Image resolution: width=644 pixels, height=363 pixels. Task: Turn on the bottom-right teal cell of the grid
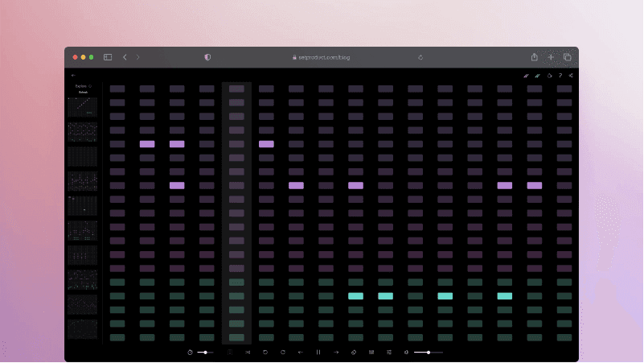[x=564, y=337]
